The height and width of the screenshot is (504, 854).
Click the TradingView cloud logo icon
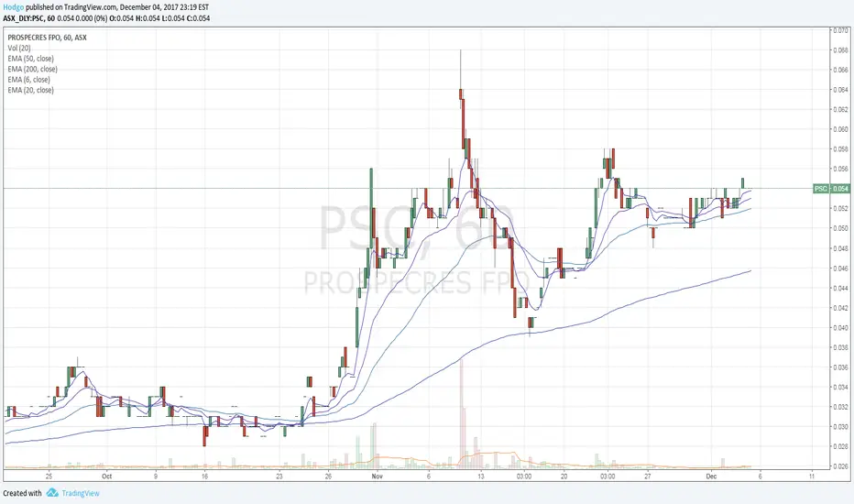point(51,493)
